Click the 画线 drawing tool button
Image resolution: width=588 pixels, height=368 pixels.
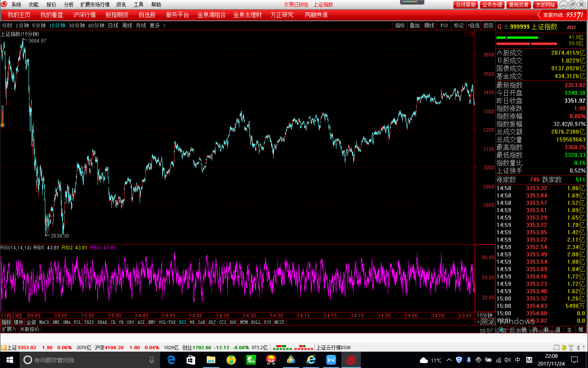click(429, 26)
